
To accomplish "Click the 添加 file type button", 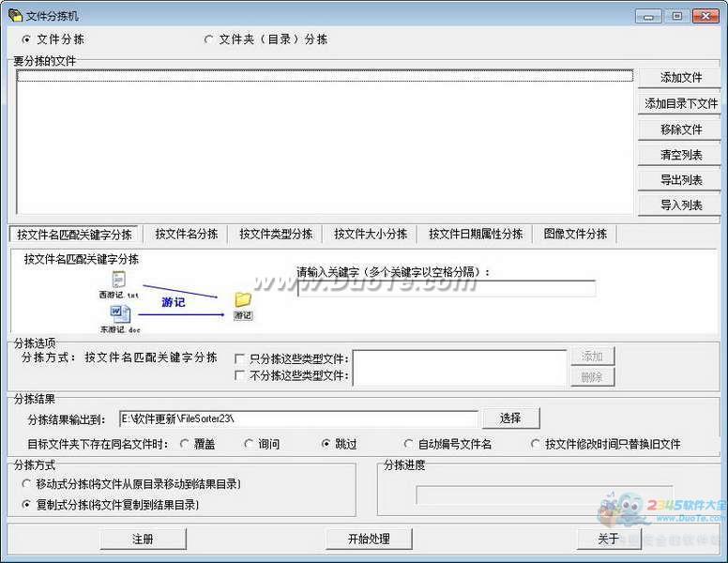I will point(592,357).
